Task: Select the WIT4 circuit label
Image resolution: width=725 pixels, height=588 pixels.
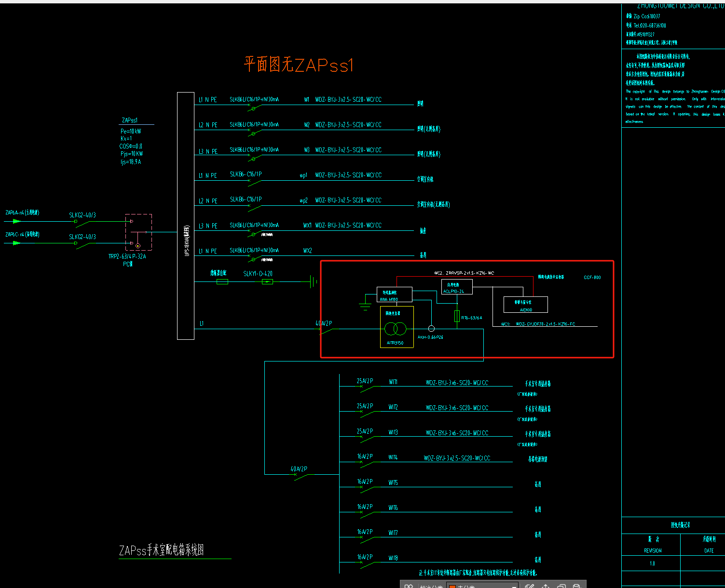Action: (x=393, y=457)
